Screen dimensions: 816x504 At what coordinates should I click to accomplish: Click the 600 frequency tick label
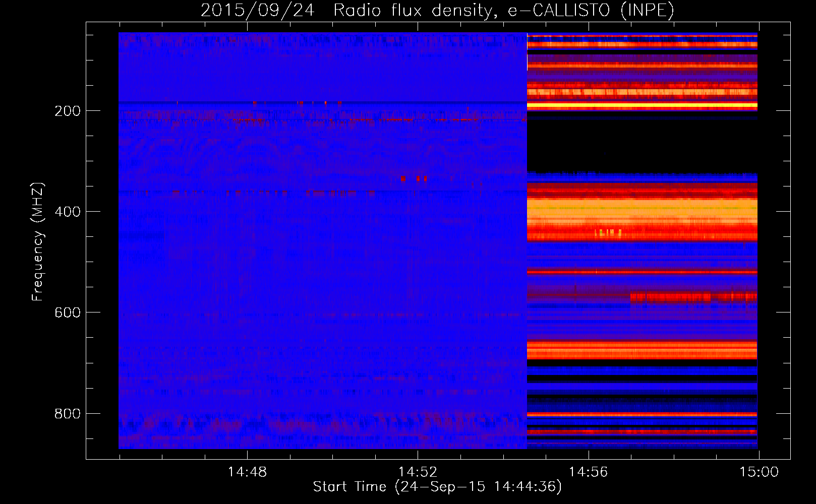(67, 312)
